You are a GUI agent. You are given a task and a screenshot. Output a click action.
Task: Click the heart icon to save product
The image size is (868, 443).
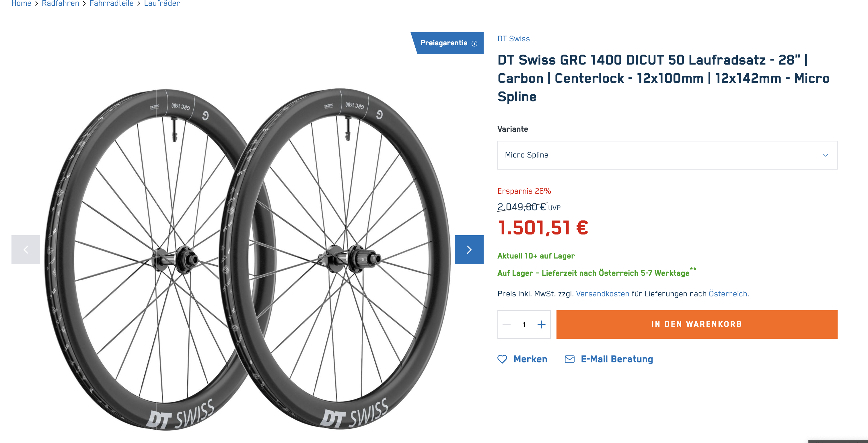click(502, 359)
